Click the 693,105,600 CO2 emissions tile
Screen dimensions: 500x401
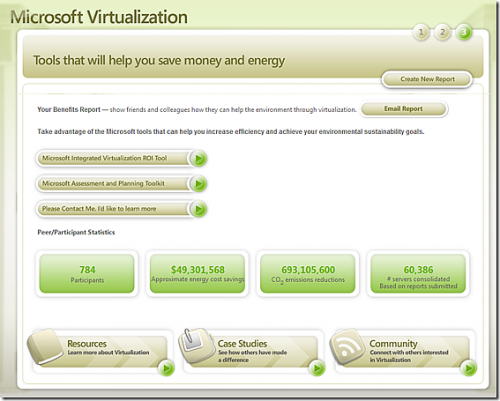tap(308, 274)
